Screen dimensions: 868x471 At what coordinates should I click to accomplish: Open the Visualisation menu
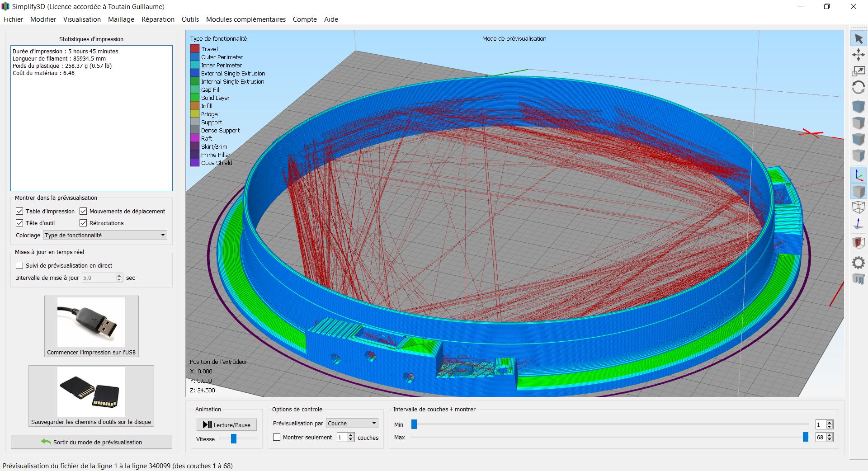(82, 19)
